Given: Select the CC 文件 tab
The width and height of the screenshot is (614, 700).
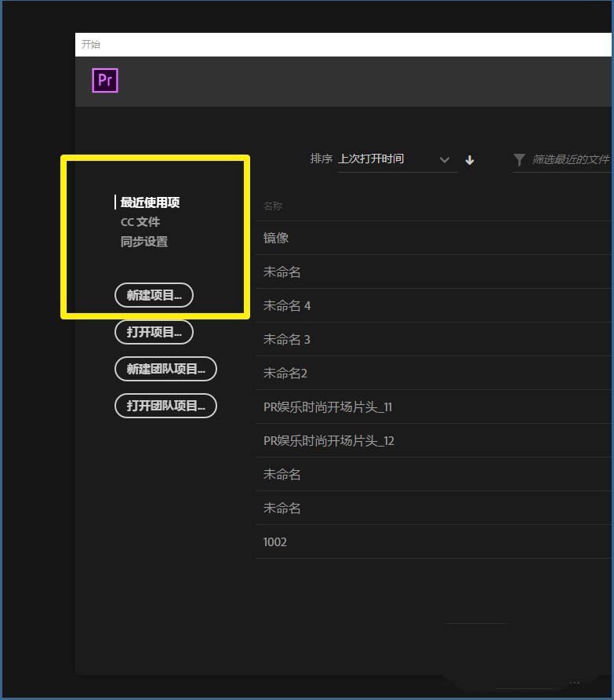Looking at the screenshot, I should click(140, 222).
